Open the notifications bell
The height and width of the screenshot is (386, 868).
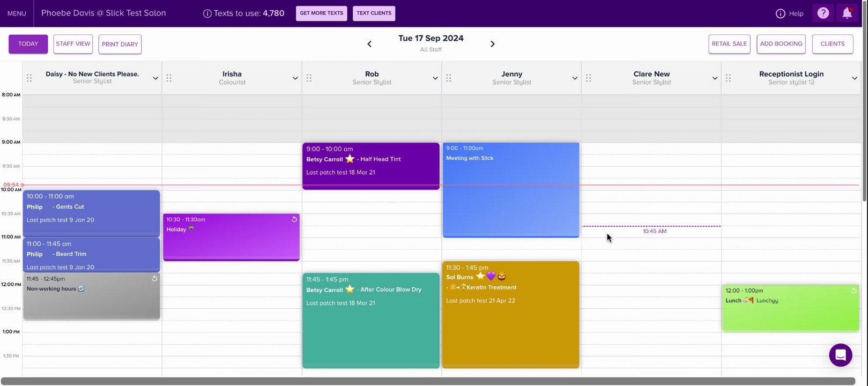tap(847, 13)
